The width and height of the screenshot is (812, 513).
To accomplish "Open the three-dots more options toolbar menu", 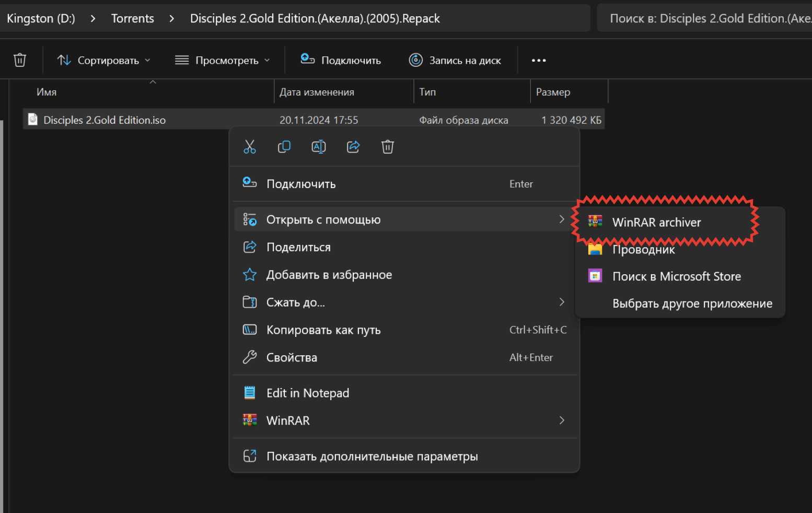I will click(539, 61).
